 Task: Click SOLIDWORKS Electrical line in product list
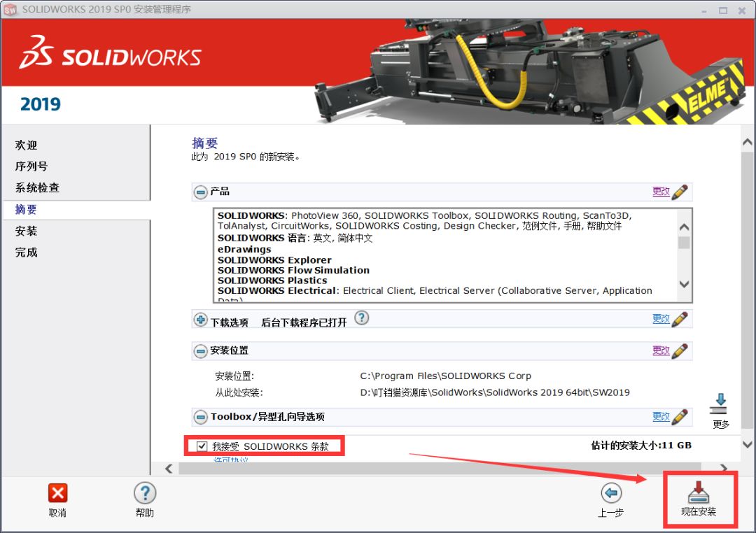(435, 290)
